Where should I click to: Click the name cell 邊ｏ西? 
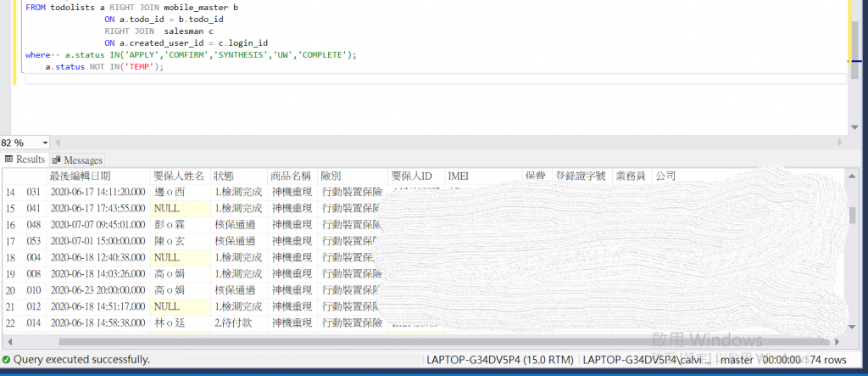click(181, 193)
